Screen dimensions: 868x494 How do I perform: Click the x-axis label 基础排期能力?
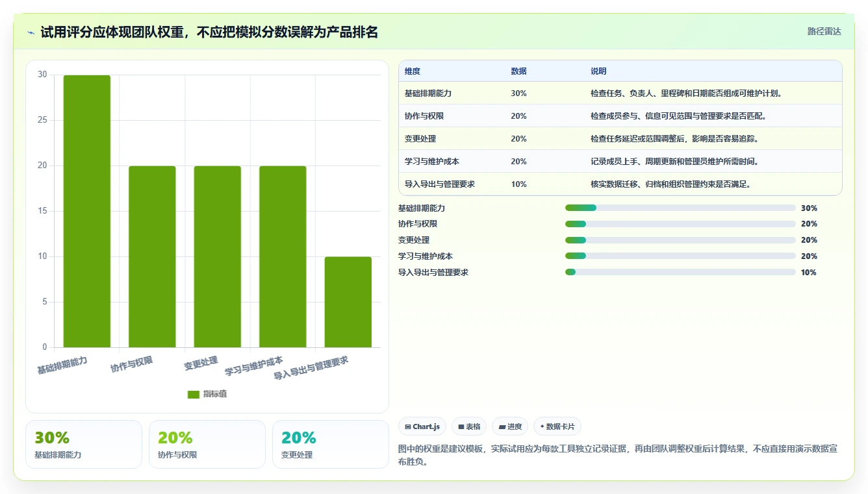point(62,364)
